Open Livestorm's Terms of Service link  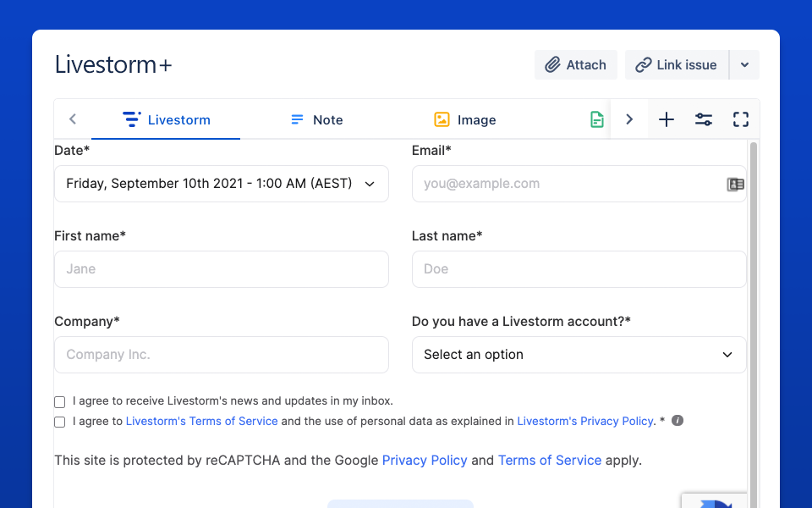[202, 421]
